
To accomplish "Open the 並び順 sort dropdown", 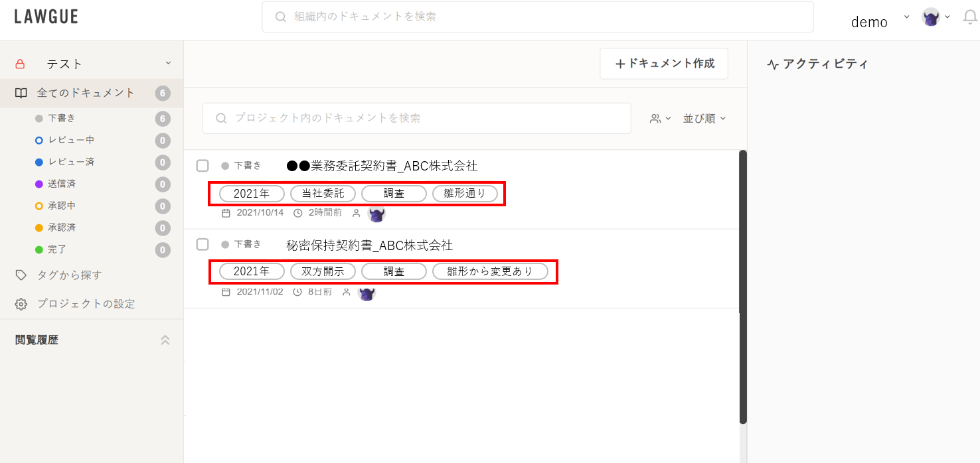I will [x=704, y=118].
